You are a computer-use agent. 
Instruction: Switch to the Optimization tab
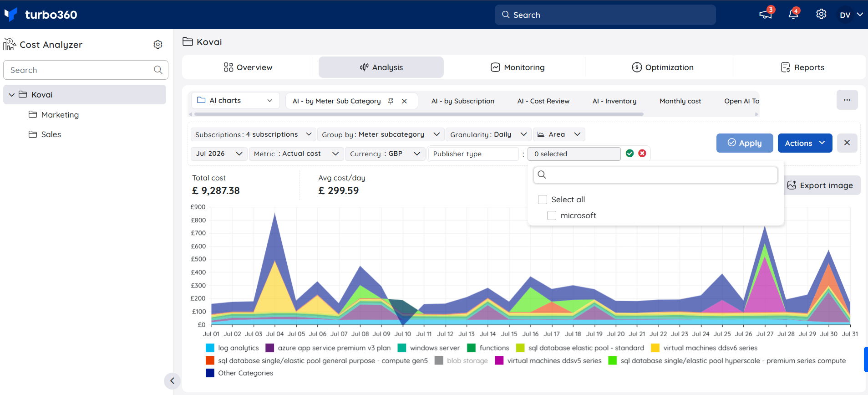click(x=662, y=67)
